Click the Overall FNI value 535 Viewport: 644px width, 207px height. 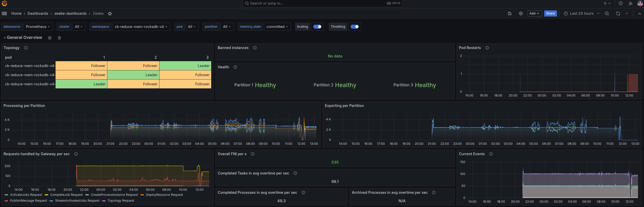(x=335, y=162)
